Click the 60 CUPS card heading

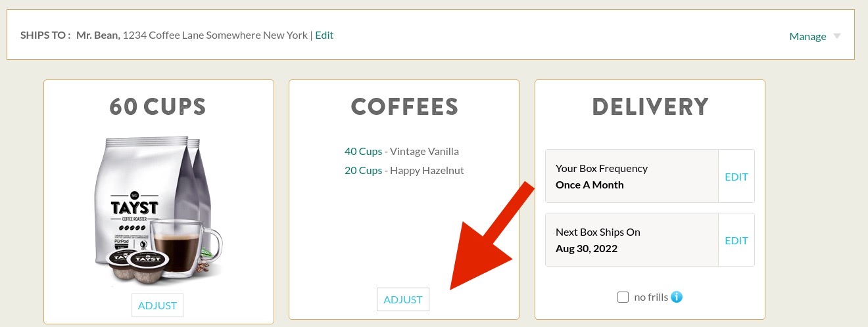pyautogui.click(x=158, y=107)
